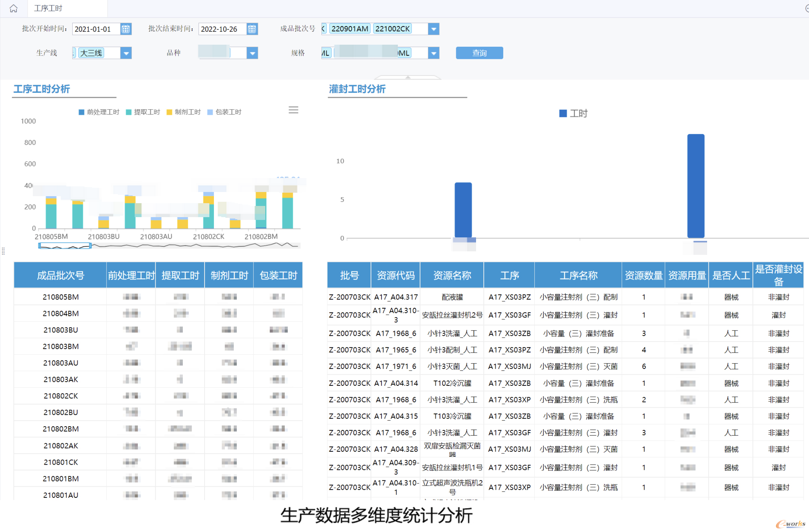Select the 220901AM batch tag
This screenshot has height=532, width=809.
[349, 29]
